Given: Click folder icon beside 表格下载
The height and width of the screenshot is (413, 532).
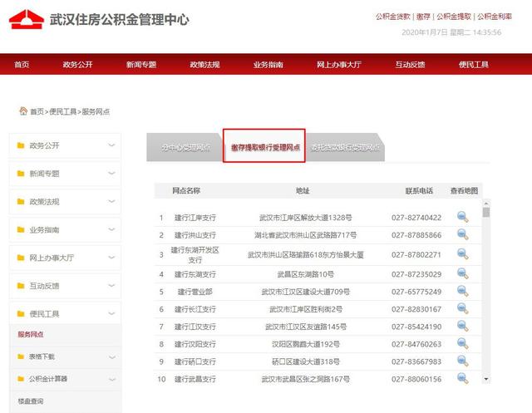Looking at the screenshot, I should pyautogui.click(x=21, y=356).
